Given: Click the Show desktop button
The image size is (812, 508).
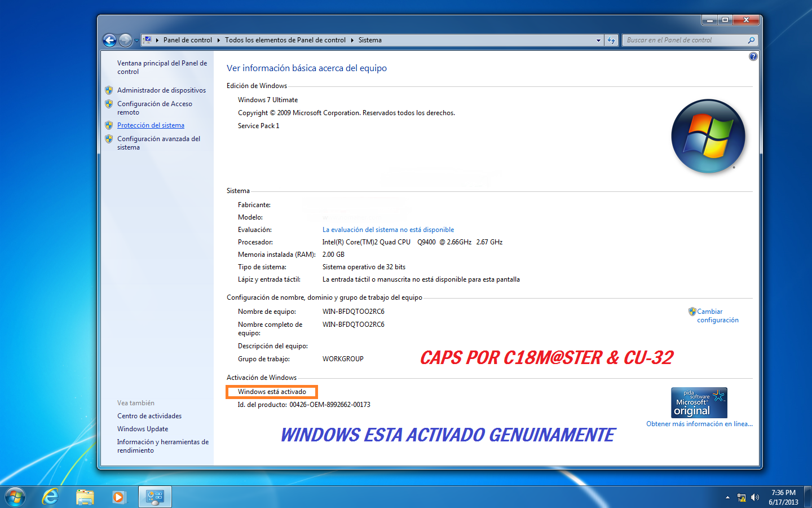Looking at the screenshot, I should [807, 497].
